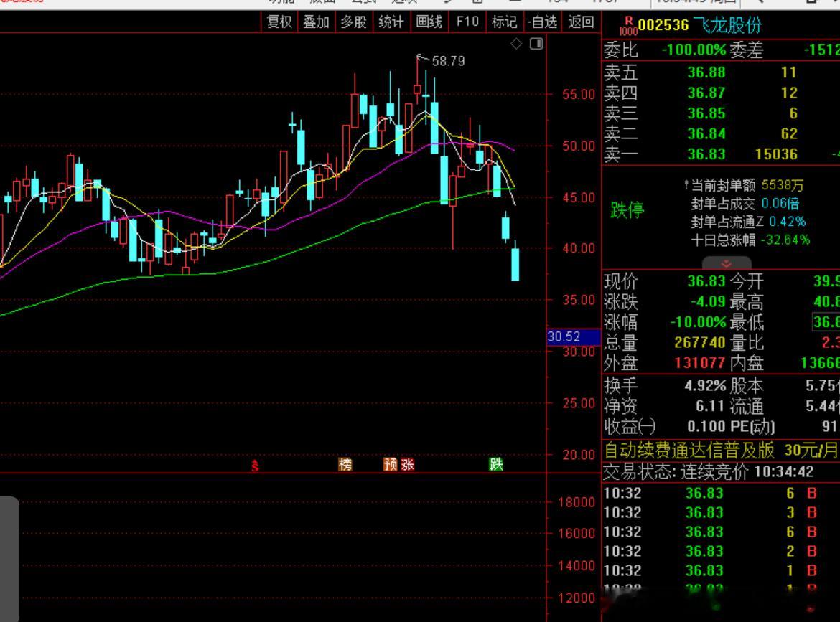This screenshot has width=840, height=622.
Task: Toggle the side panel icon above chart
Action: (x=536, y=44)
